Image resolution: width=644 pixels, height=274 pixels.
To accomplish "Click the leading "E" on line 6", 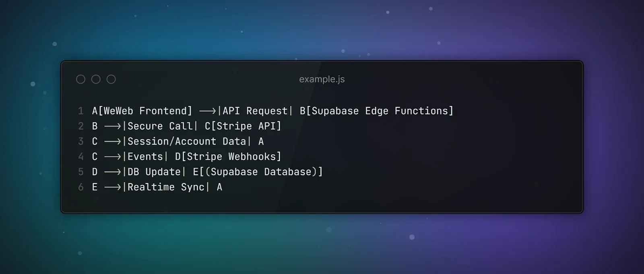I will click(95, 187).
